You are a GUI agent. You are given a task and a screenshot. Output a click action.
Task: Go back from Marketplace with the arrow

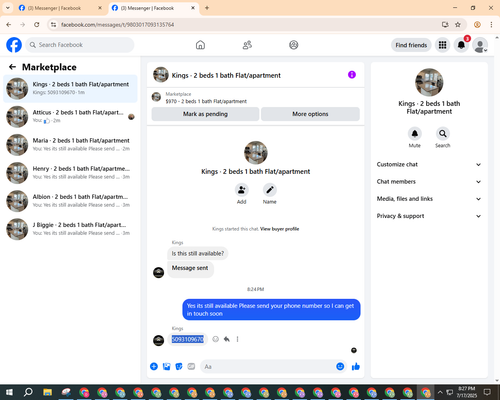(12, 67)
